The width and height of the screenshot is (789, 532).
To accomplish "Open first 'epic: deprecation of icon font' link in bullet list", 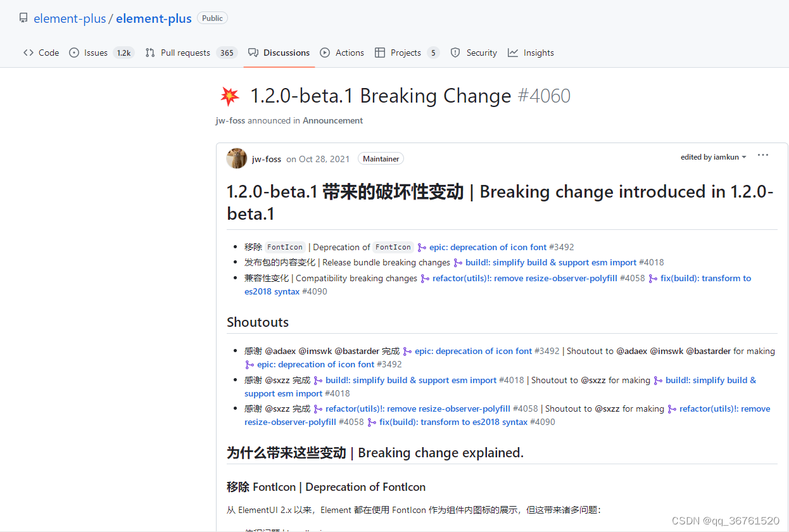I will [488, 247].
